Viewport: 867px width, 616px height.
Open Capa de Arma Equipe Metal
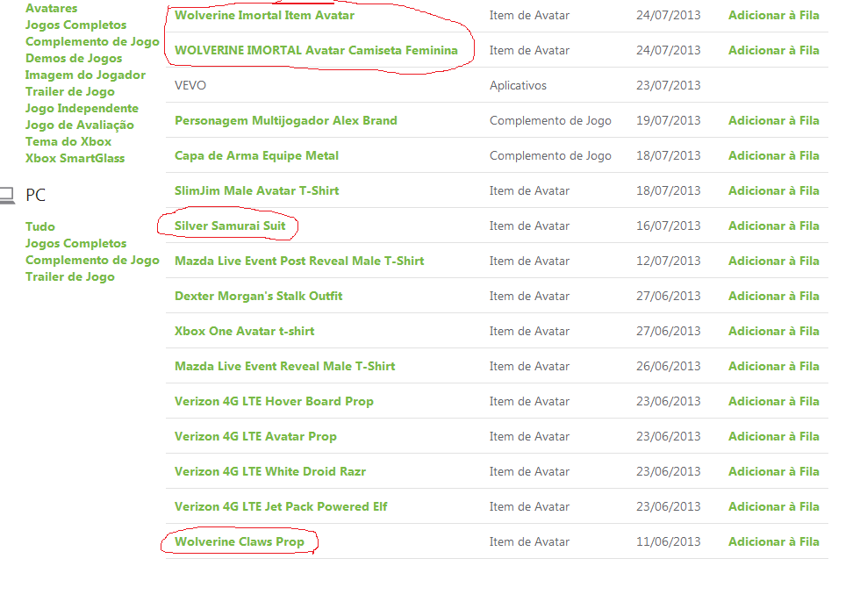(x=256, y=155)
